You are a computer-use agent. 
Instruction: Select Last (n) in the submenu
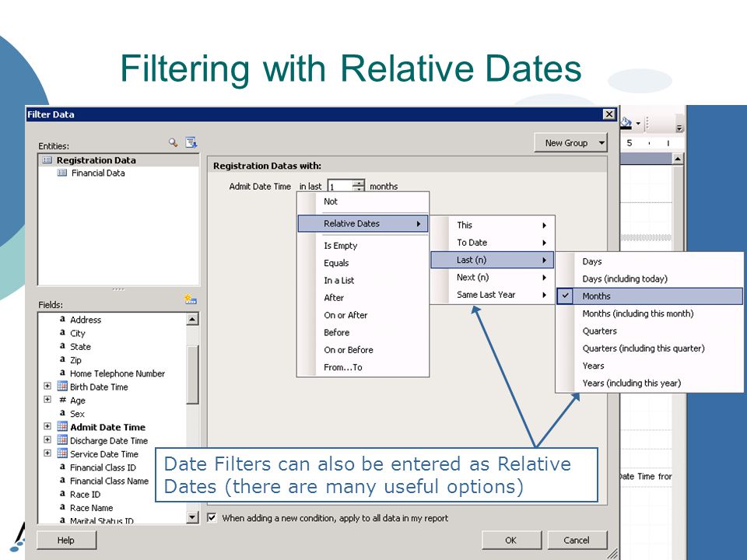493,260
